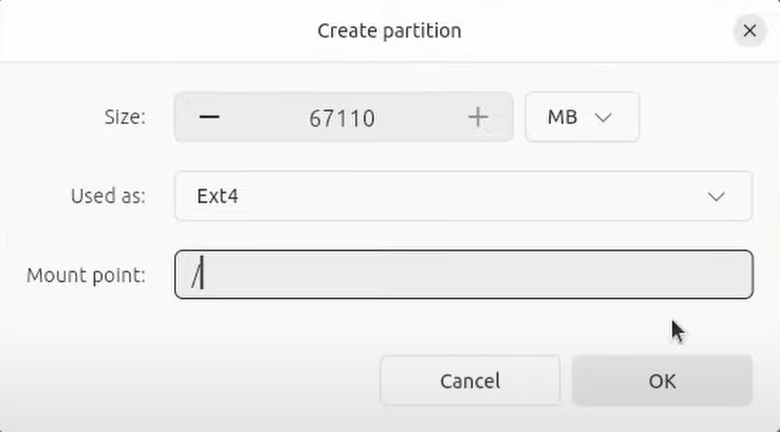The width and height of the screenshot is (780, 432).
Task: Confirm partition with OK button
Action: click(661, 381)
